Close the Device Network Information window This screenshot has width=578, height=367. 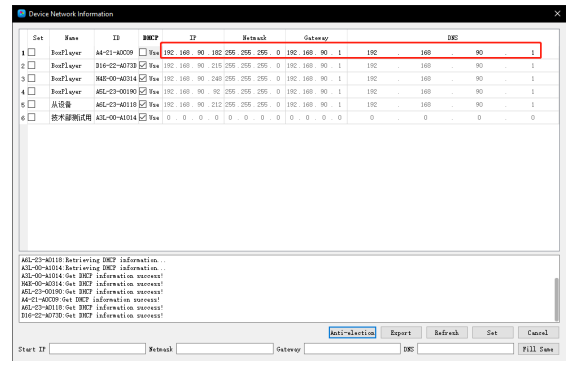557,14
